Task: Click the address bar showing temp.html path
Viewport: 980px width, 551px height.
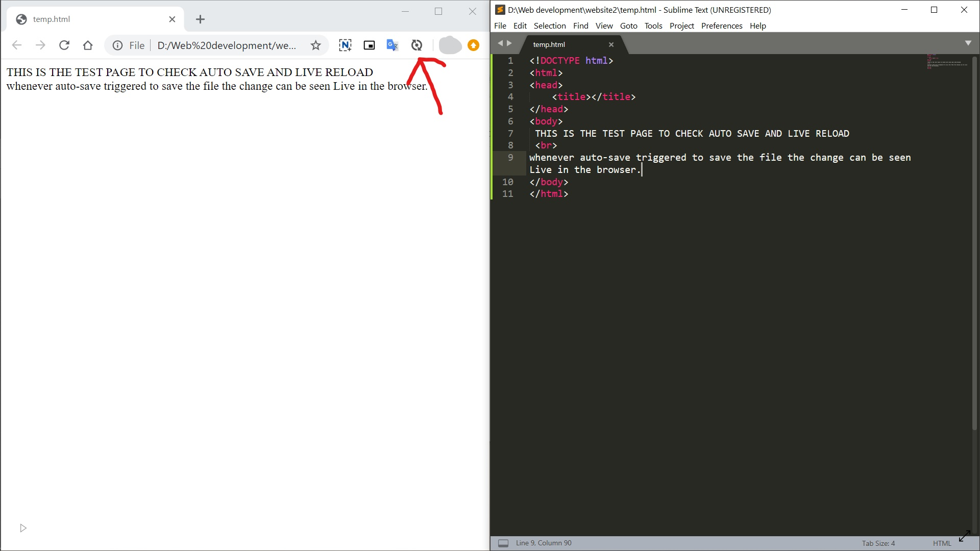Action: click(227, 45)
